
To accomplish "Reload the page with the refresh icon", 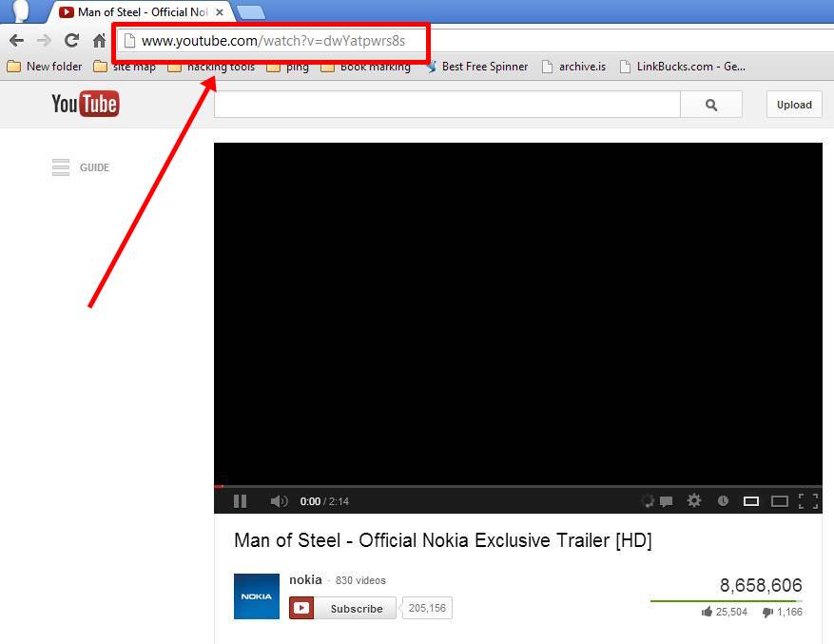I will coord(71,41).
